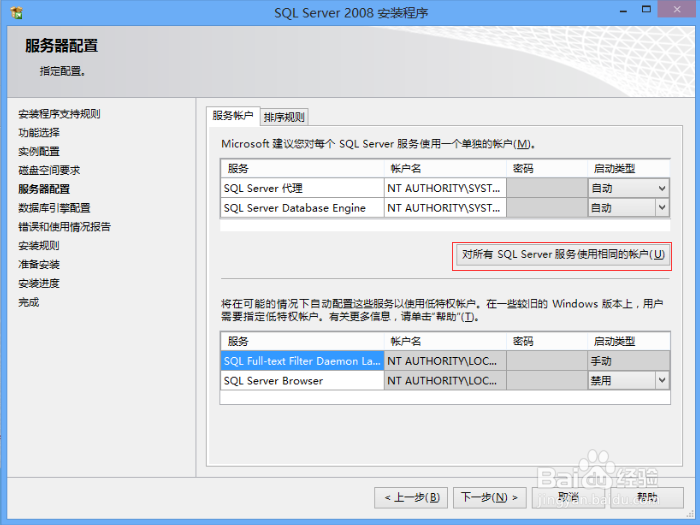Screen dimensions: 700x525
Task: Click account name for SQL Full-text Filter Daemon
Action: 445,361
